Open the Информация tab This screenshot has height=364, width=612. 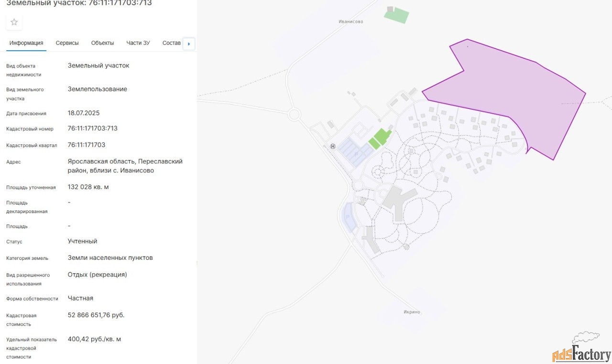(x=26, y=43)
